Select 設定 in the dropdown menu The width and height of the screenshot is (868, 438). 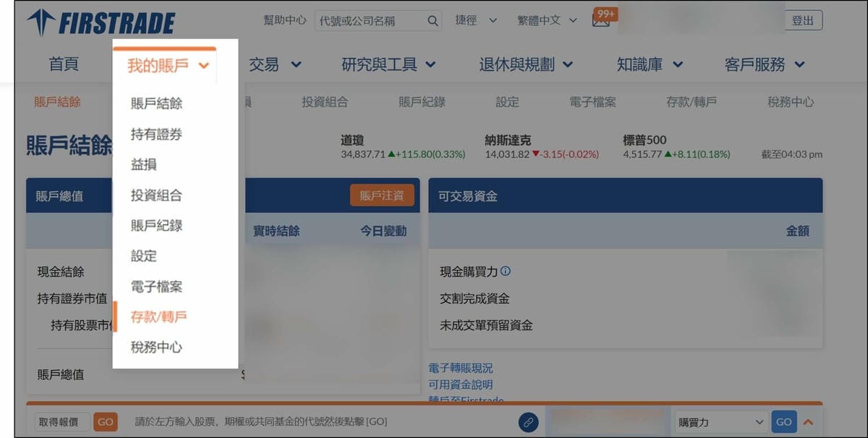pyautogui.click(x=143, y=256)
